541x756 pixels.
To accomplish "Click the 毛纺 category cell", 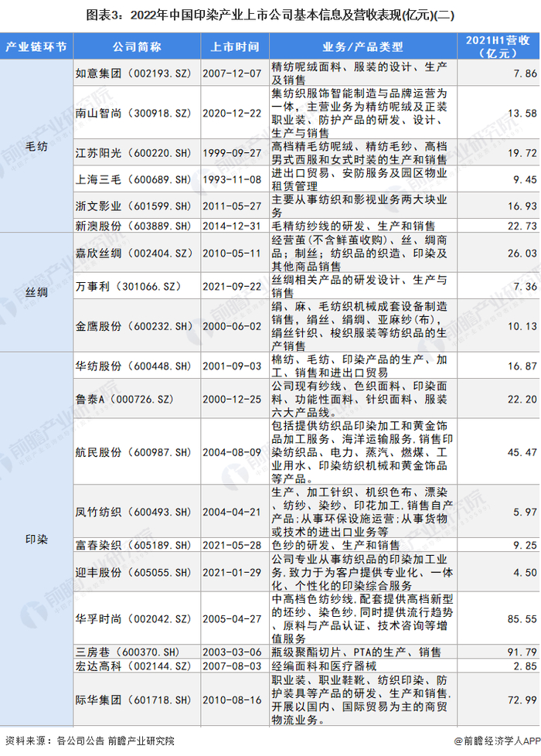I will (x=36, y=146).
